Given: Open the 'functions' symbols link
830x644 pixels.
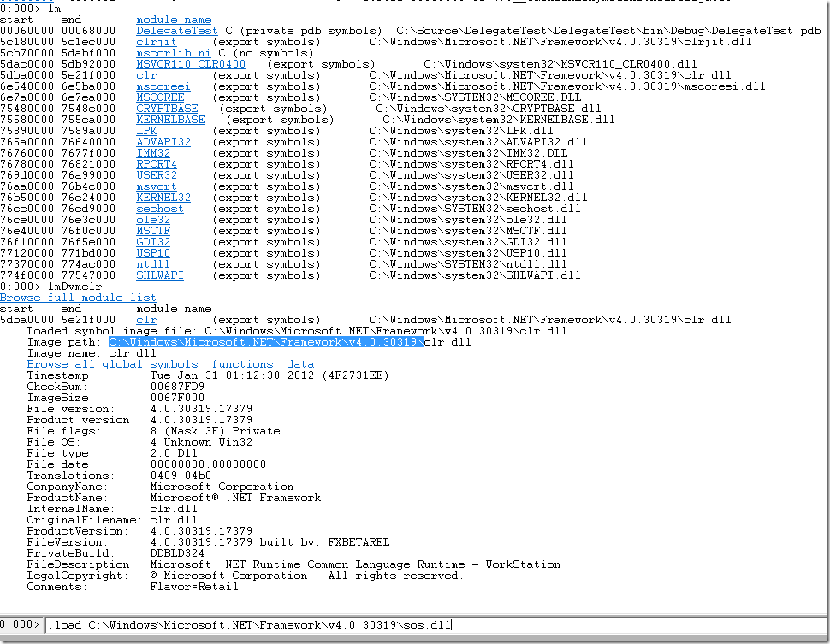Looking at the screenshot, I should pyautogui.click(x=242, y=364).
